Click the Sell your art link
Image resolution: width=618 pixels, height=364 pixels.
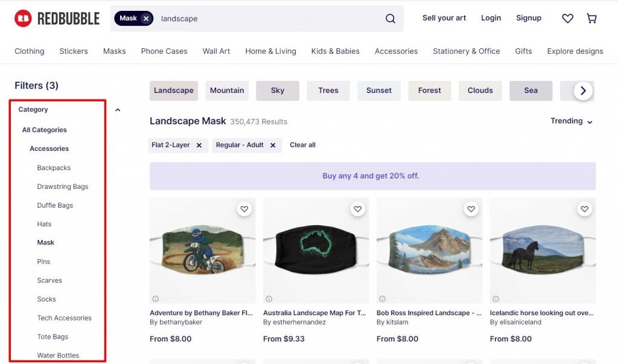coord(444,18)
